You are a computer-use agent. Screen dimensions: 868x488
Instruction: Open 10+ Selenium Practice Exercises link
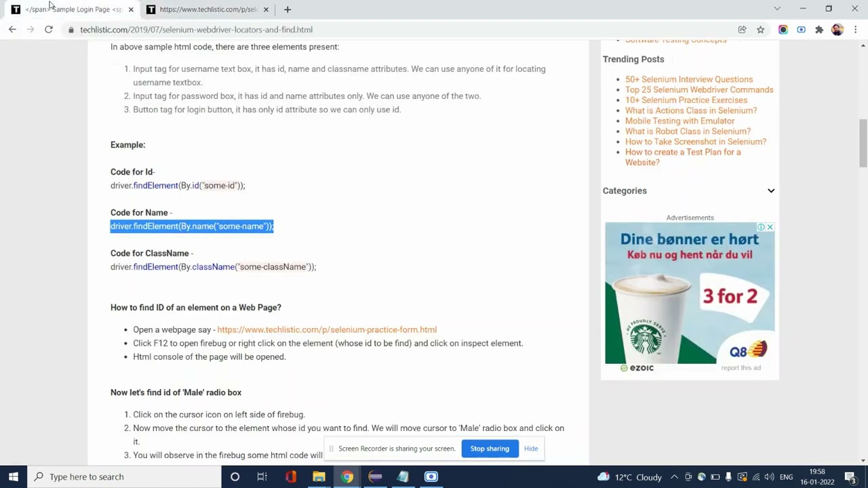pos(686,100)
